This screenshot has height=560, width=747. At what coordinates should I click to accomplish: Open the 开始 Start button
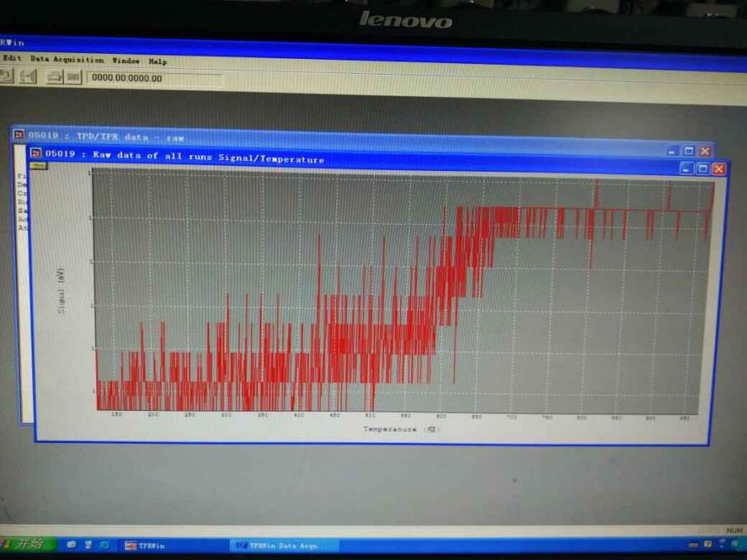pos(27,543)
